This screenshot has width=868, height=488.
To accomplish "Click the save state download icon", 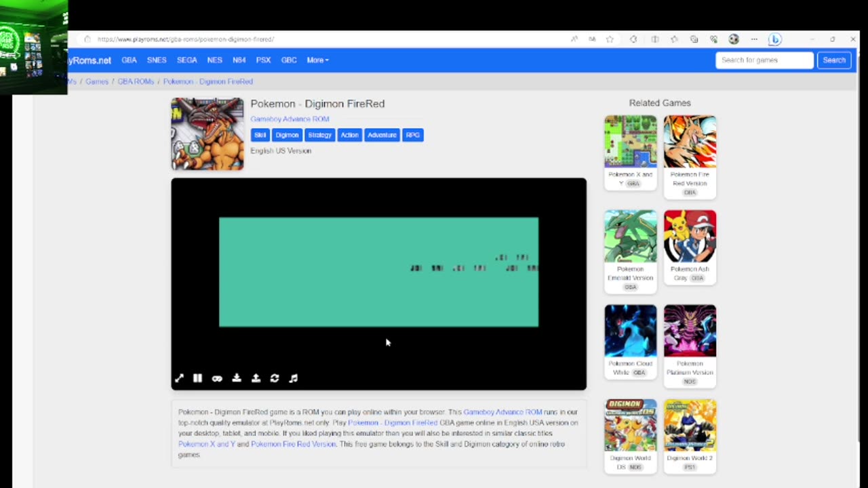I will [237, 378].
